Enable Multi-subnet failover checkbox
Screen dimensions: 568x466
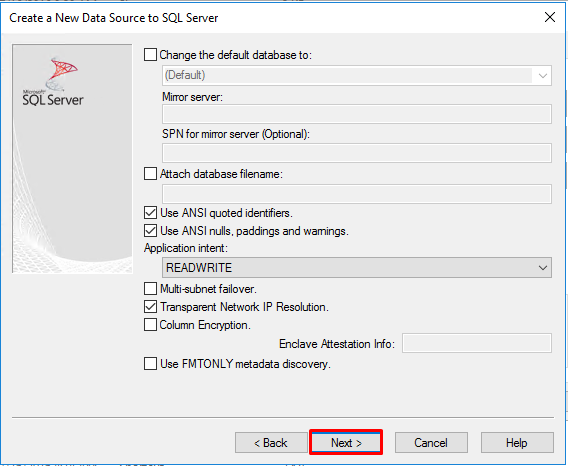(x=150, y=289)
